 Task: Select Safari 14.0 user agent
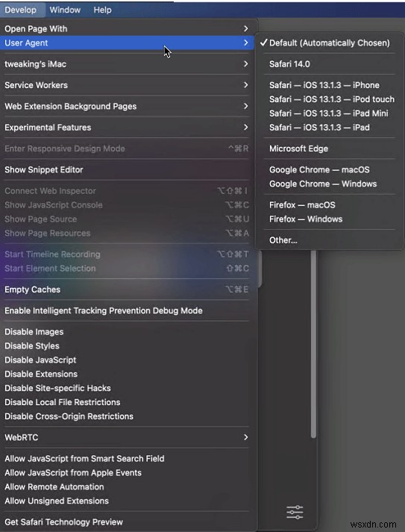[x=329, y=64]
